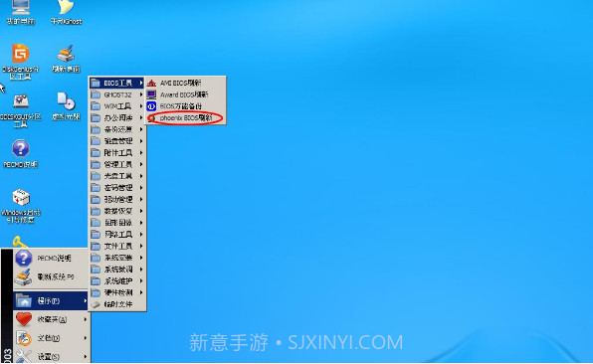Click the 系统维护 folder icon
The image size is (593, 364).
click(96, 280)
